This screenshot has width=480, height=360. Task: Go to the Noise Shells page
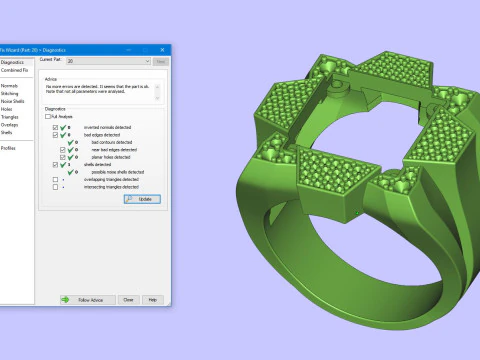pyautogui.click(x=12, y=101)
